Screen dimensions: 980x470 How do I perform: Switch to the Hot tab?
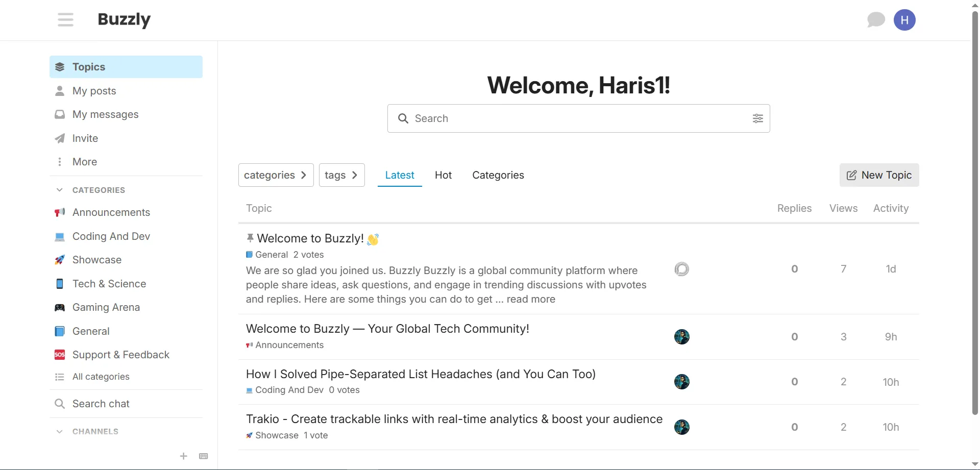(x=443, y=175)
